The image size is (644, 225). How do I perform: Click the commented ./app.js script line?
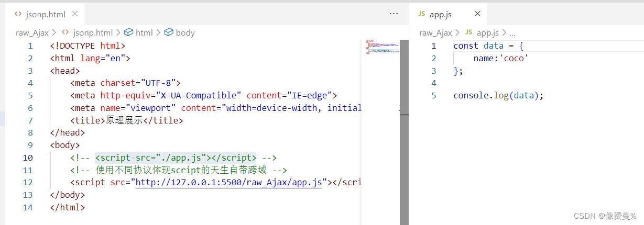pyautogui.click(x=173, y=157)
